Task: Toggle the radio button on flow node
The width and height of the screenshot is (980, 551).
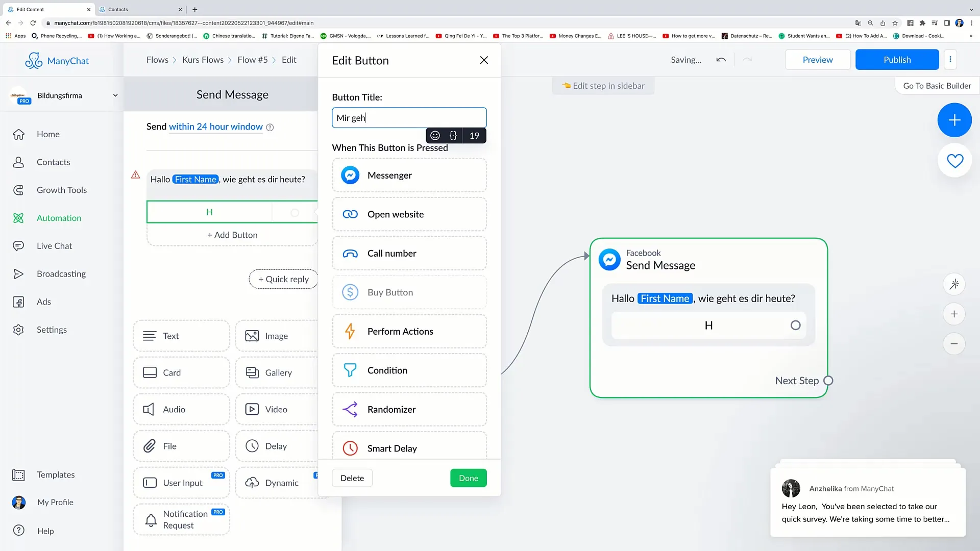Action: [796, 325]
